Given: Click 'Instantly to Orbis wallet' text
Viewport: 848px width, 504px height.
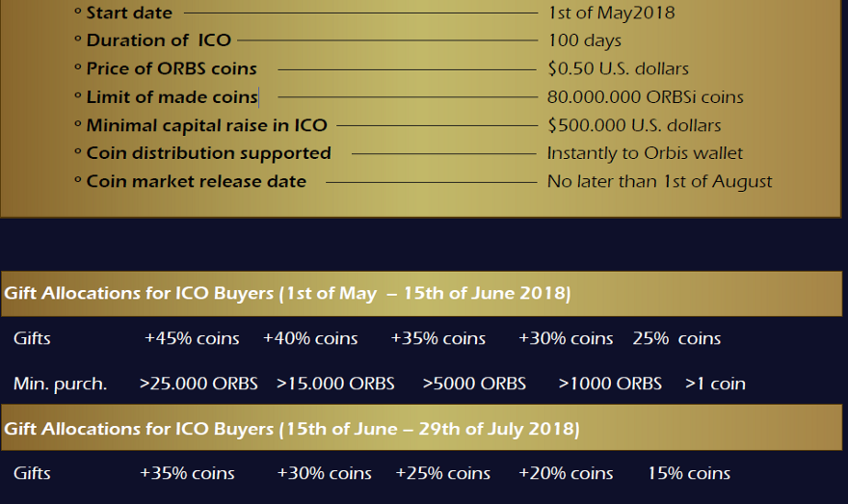Looking at the screenshot, I should click(645, 153).
